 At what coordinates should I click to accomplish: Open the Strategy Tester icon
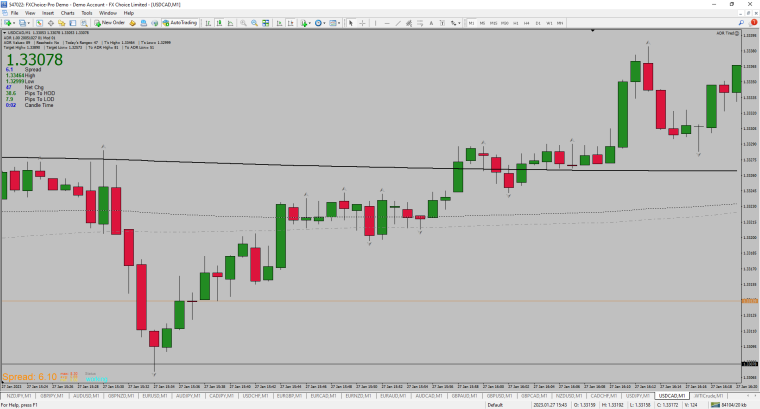click(84, 23)
